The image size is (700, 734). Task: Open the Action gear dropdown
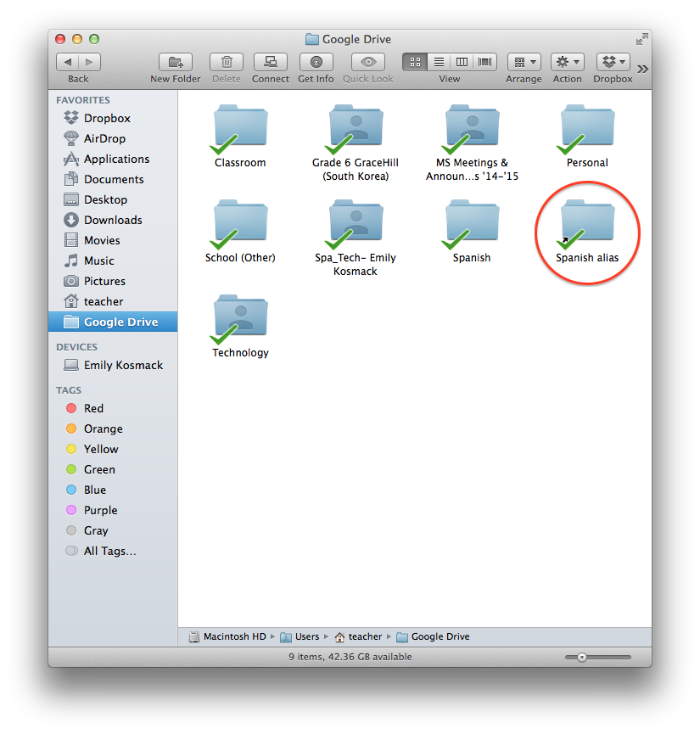pos(568,62)
